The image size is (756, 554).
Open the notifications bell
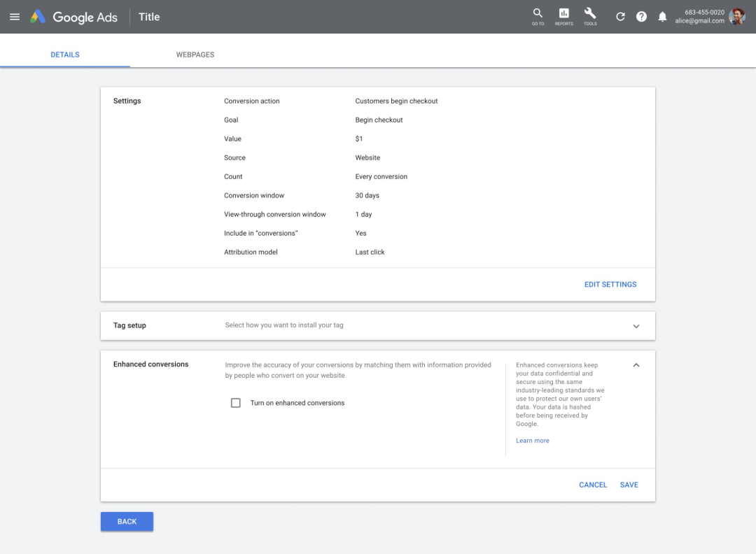(662, 17)
